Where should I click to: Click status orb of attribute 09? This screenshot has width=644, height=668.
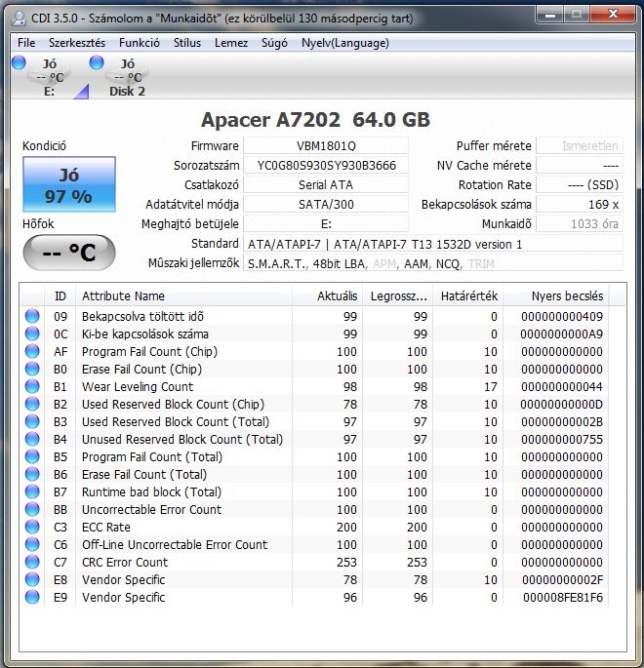[x=32, y=316]
